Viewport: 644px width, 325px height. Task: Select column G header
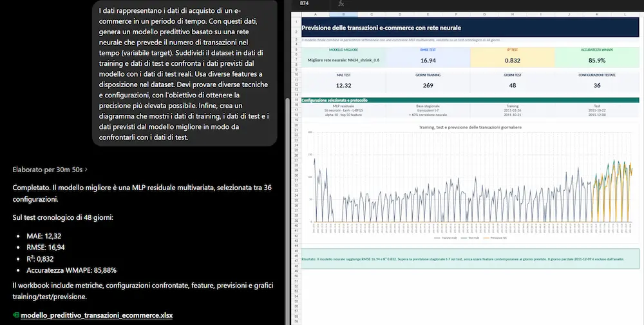pos(484,14)
